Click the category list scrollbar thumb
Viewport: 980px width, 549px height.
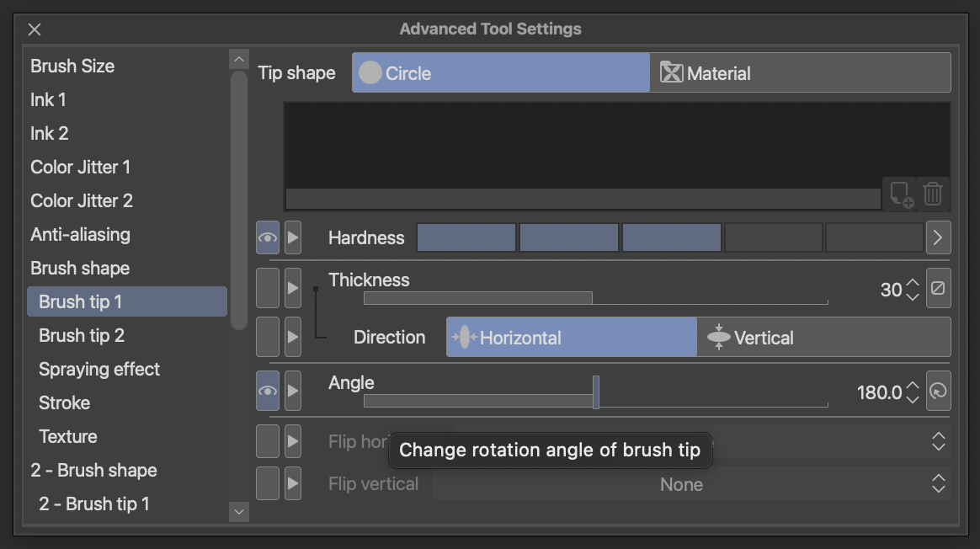(x=239, y=200)
